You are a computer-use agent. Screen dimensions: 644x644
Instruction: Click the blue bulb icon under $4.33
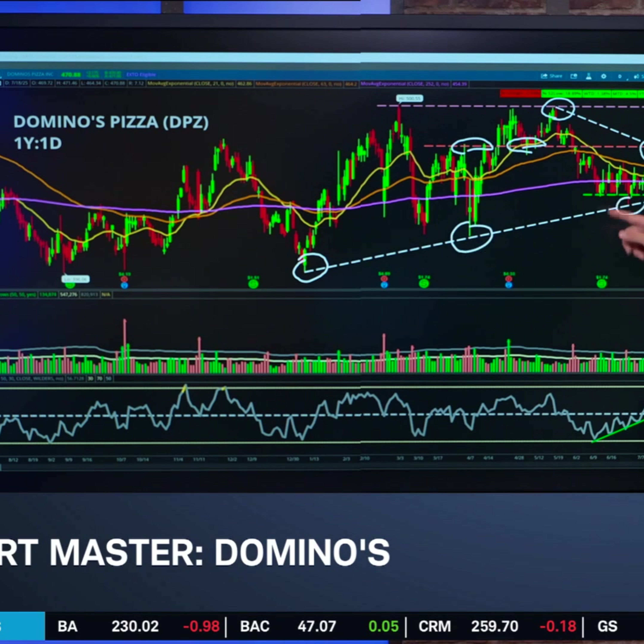(509, 285)
